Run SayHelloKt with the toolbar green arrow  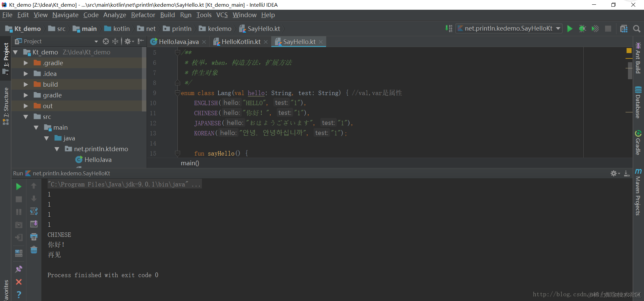(570, 29)
